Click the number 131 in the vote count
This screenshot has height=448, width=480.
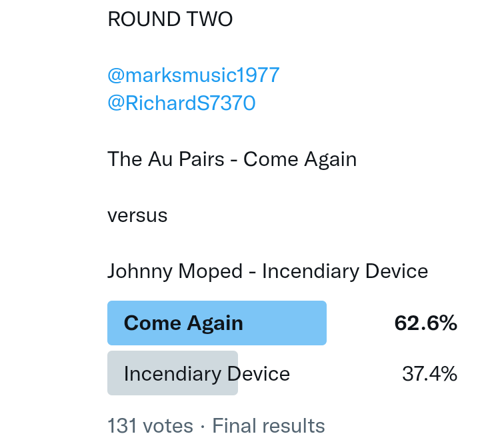[x=123, y=426]
